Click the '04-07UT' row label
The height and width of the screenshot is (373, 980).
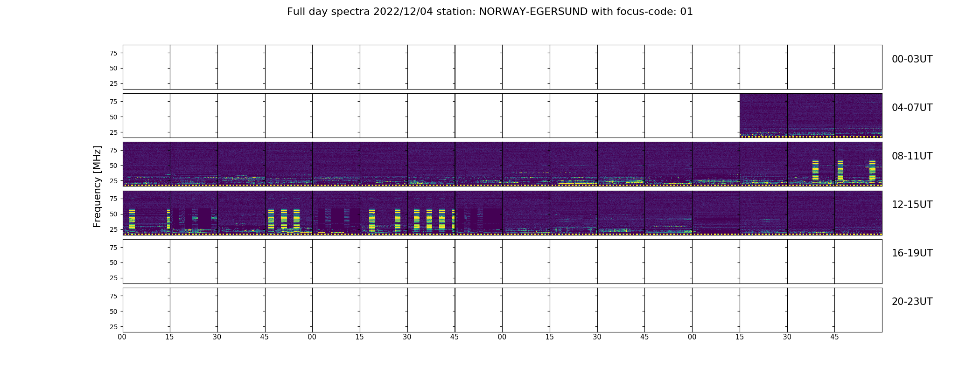[x=912, y=108]
